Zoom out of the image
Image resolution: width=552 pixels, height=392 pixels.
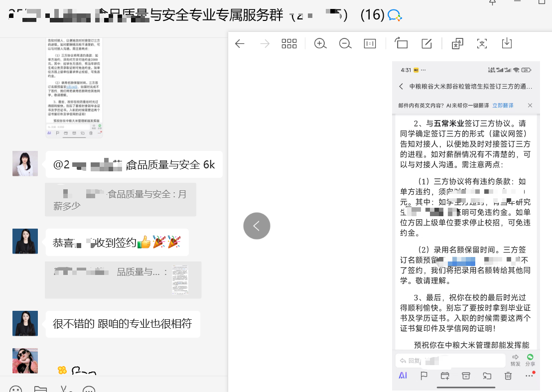[345, 44]
